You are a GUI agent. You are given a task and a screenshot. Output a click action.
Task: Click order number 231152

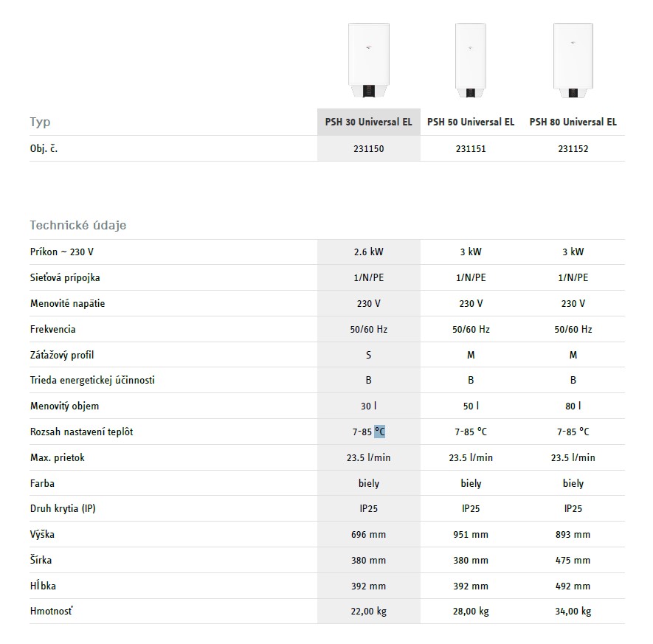573,148
